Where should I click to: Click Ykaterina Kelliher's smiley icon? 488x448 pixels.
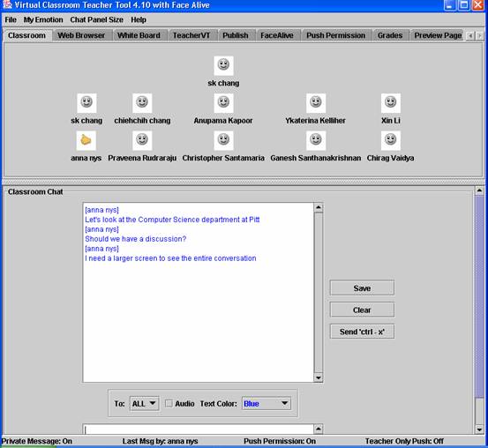coord(316,103)
